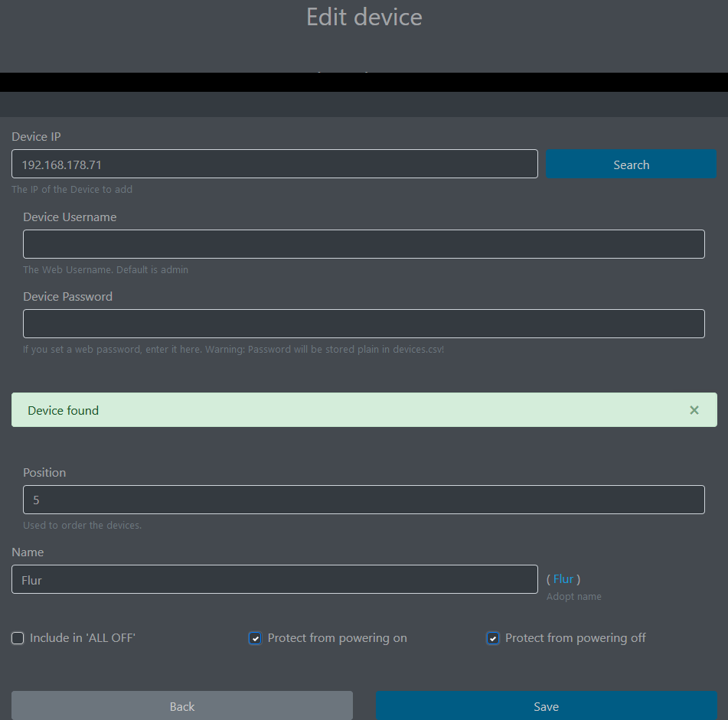Click the Used to order the devices hint
728x720 pixels.
click(82, 526)
